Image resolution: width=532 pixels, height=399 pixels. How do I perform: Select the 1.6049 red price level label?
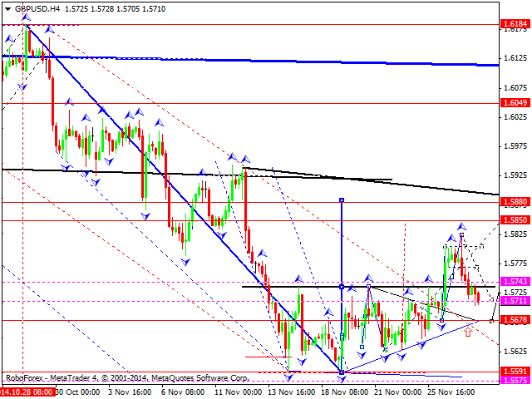coord(515,102)
